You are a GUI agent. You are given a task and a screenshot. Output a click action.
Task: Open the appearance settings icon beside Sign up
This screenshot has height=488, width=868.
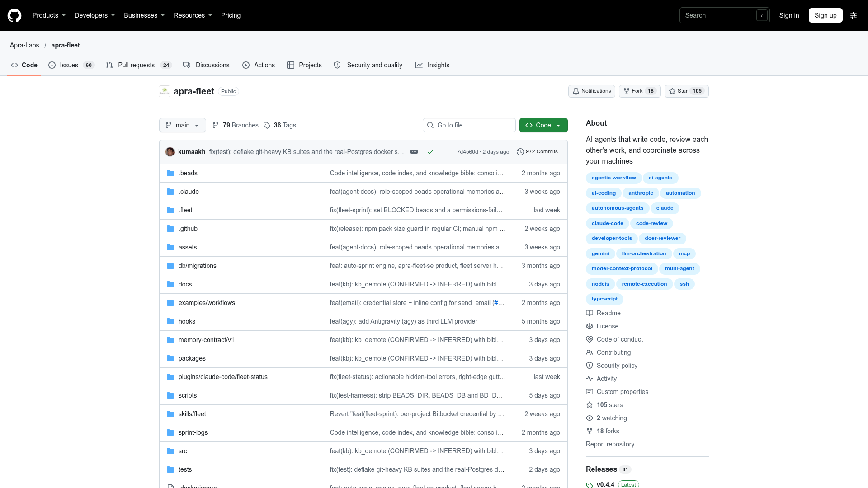854,15
